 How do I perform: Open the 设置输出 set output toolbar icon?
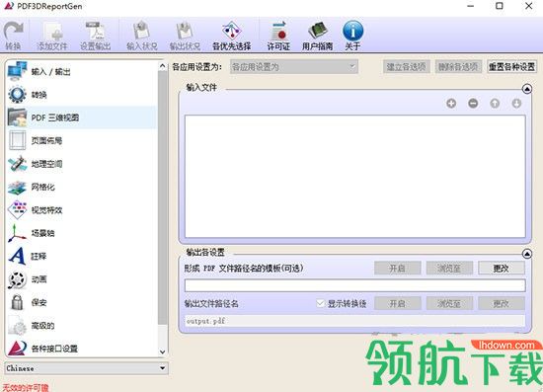tap(95, 36)
